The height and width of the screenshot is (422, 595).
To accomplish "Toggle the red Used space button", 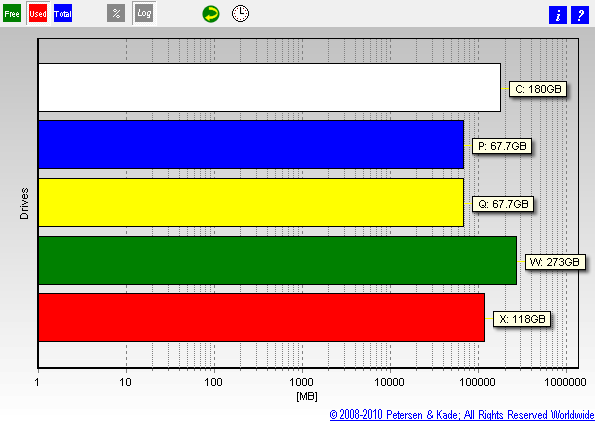I will point(38,14).
